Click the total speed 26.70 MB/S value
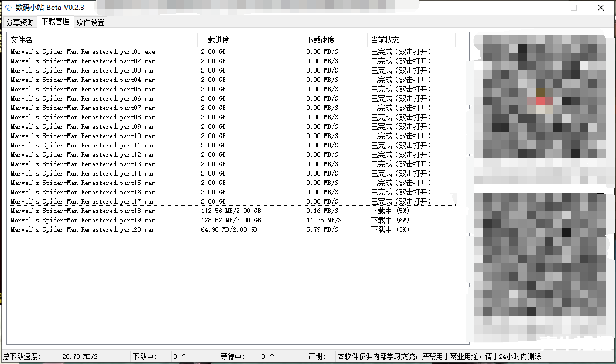The height and width of the screenshot is (364, 616). click(80, 356)
